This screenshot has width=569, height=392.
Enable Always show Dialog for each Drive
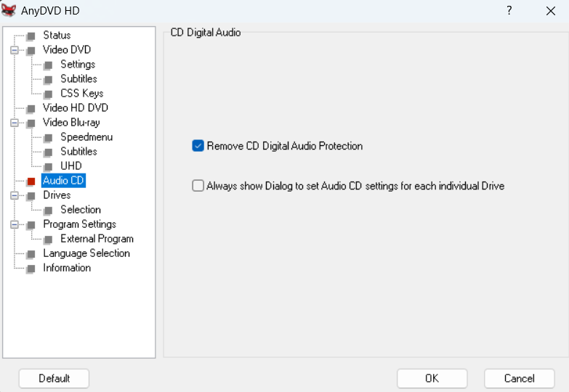point(198,186)
